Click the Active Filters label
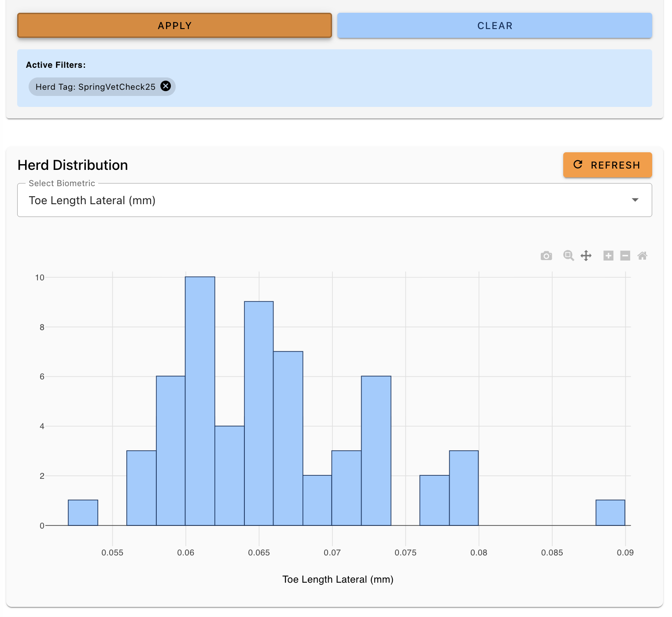 [x=56, y=65]
